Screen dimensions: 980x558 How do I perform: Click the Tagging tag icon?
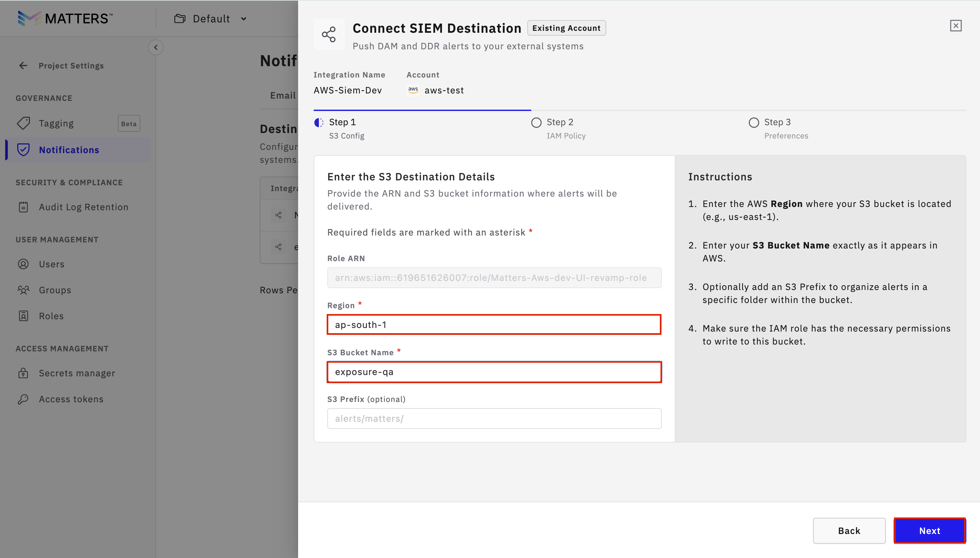coord(23,123)
